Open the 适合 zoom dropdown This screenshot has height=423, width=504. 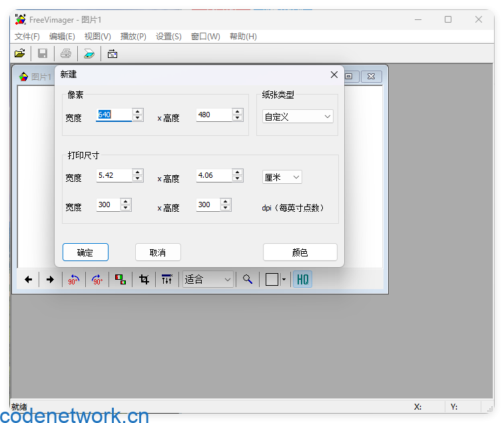tap(208, 279)
